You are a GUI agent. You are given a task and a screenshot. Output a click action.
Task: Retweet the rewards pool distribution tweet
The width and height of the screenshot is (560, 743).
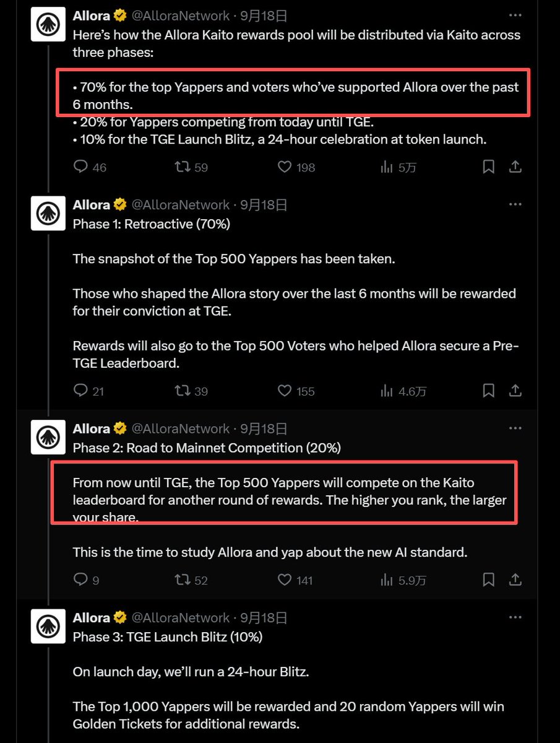pyautogui.click(x=182, y=167)
